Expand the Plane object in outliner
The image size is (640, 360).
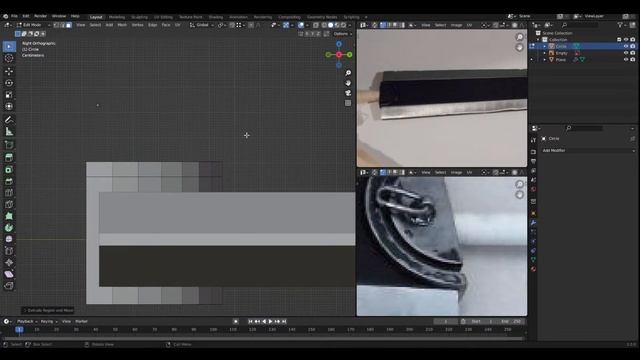click(x=544, y=60)
